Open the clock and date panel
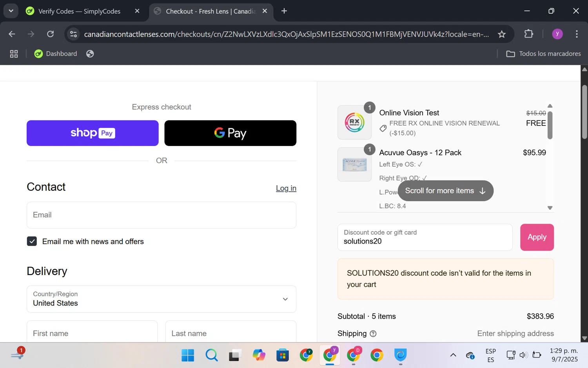 (564, 355)
